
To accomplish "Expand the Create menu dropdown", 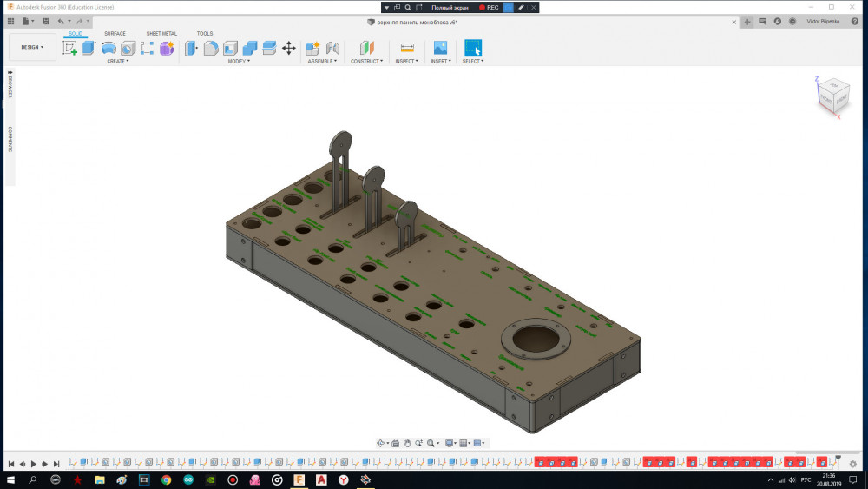I will [x=117, y=62].
